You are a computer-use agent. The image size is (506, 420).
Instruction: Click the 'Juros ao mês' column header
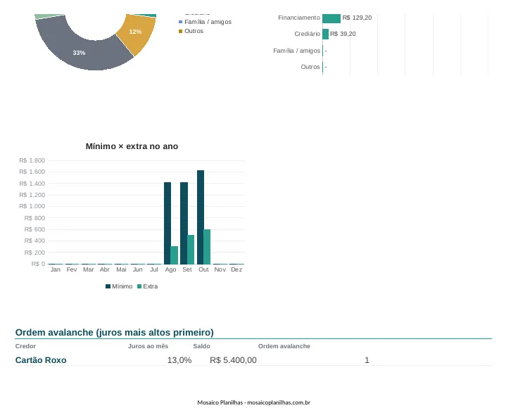[148, 346]
